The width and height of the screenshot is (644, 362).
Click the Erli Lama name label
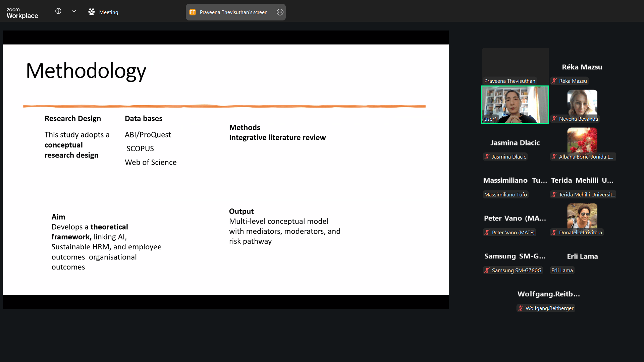562,270
